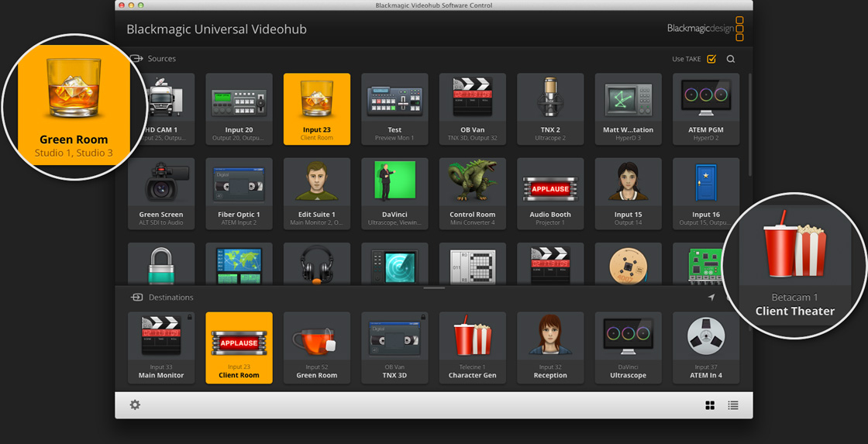868x444 pixels.
Task: Select headphones icon source tile
Action: 317,263
